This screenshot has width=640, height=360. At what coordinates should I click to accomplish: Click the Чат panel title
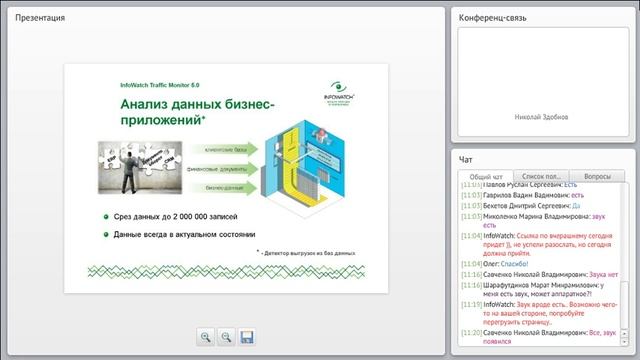465,160
